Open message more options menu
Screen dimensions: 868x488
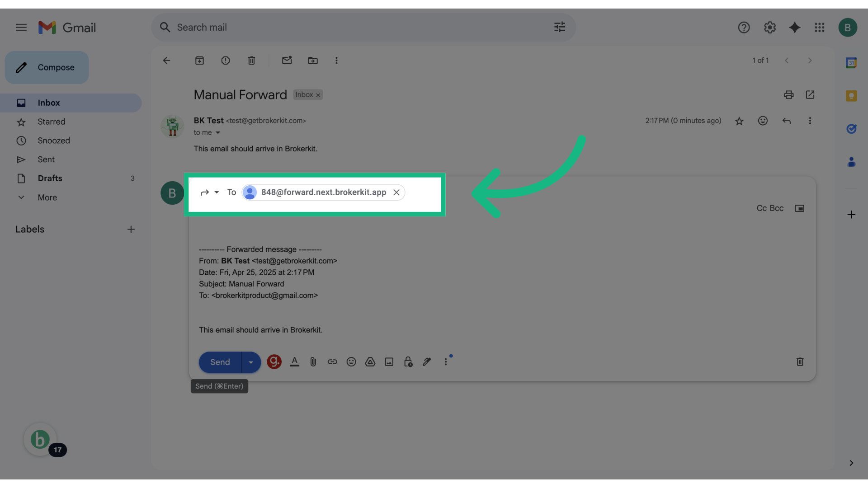click(x=810, y=121)
